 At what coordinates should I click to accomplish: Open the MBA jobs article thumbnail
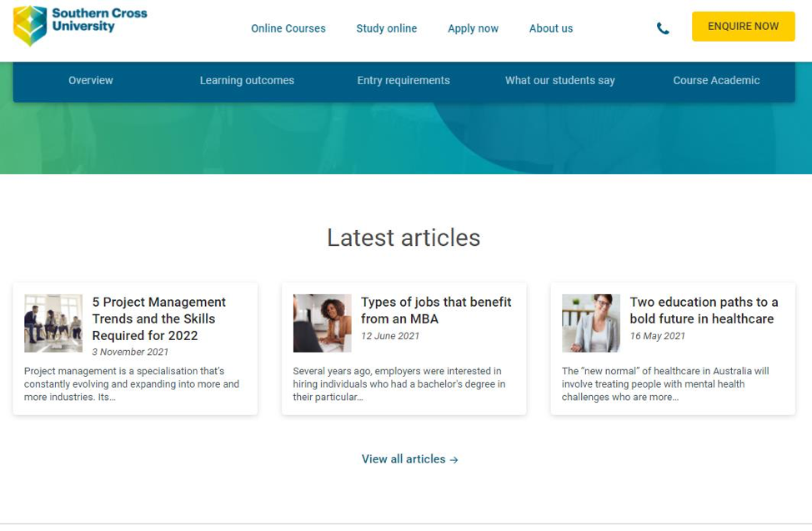tap(322, 323)
